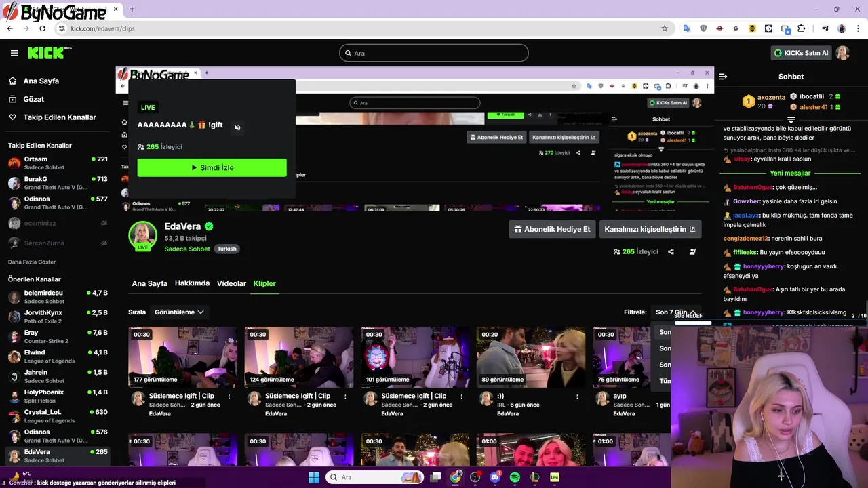This screenshot has height=488, width=868.
Task: Switch to the Videolar tab
Action: (x=231, y=283)
